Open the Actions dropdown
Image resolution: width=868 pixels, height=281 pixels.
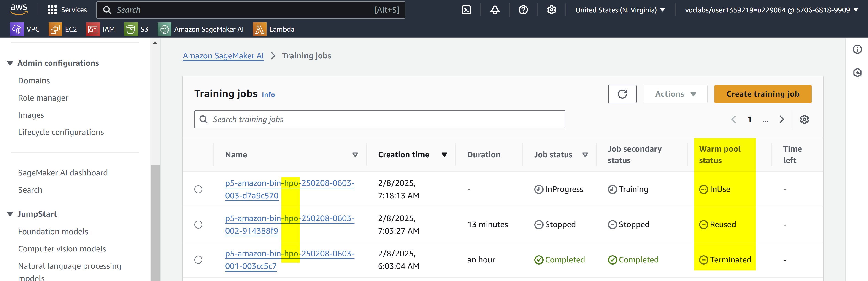(x=675, y=94)
